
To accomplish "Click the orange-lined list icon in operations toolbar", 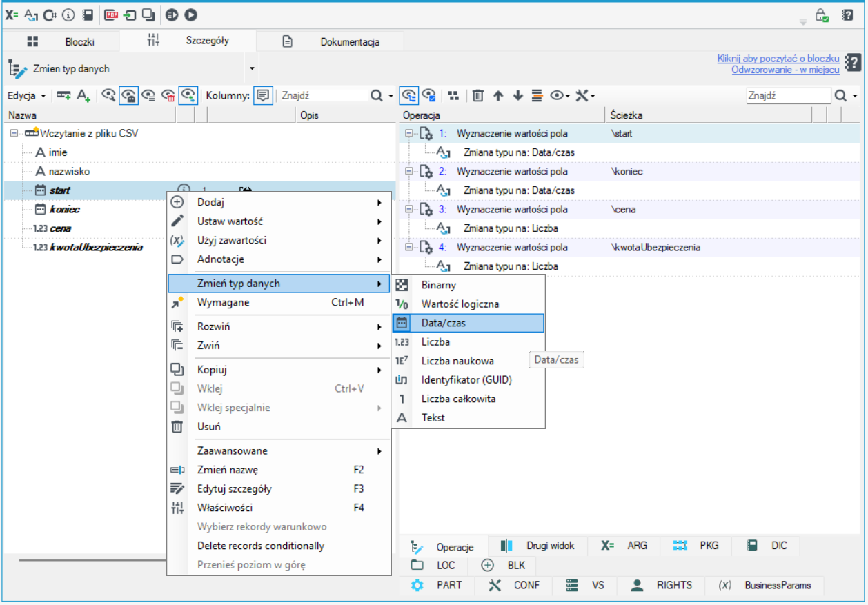I will click(x=537, y=96).
